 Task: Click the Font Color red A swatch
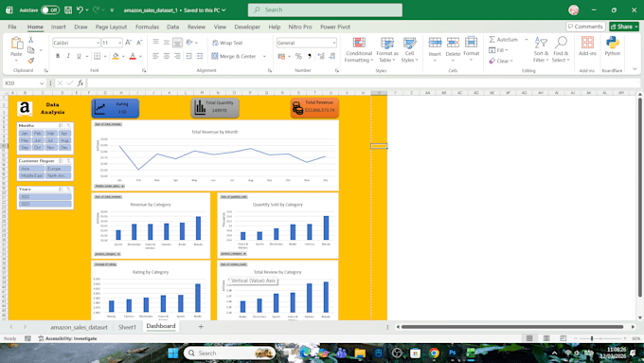tap(133, 56)
